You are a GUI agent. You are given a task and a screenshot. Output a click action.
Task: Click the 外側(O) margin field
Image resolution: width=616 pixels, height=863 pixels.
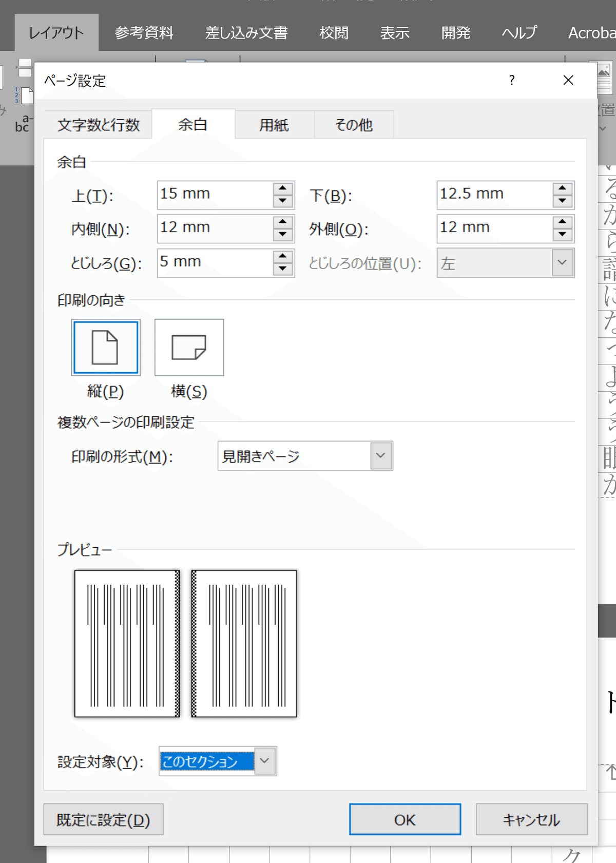coord(495,228)
